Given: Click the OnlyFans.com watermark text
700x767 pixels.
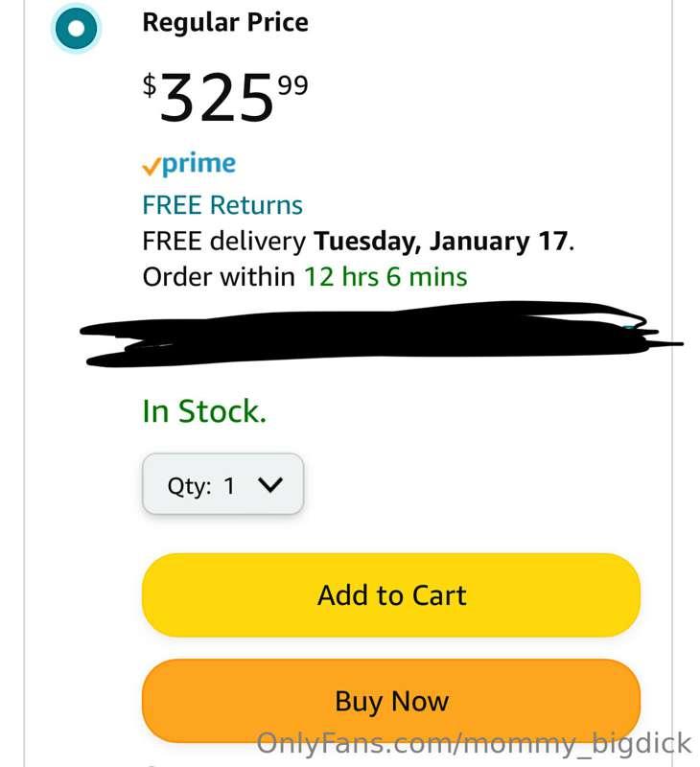Looking at the screenshot, I should [x=474, y=743].
